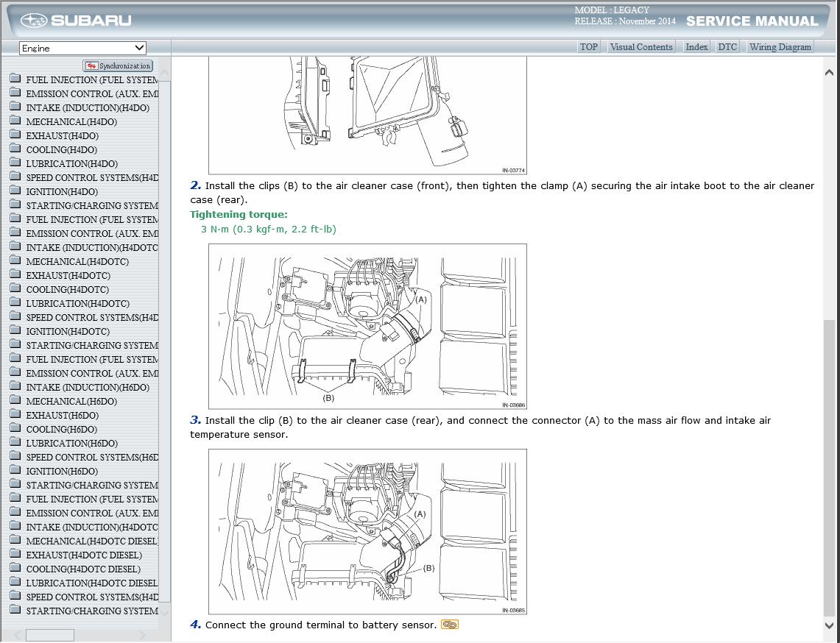Screen dimensions: 840x643
Task: Click the Synchronization button
Action: [x=118, y=66]
